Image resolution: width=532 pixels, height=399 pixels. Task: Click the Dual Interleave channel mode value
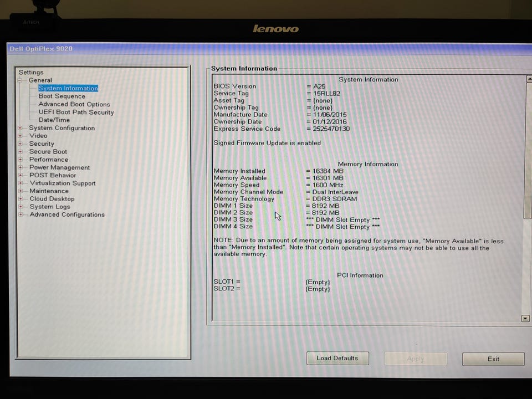click(335, 192)
